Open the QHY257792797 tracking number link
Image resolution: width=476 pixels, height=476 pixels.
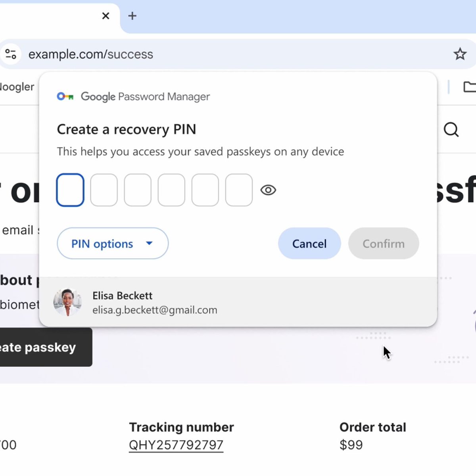pyautogui.click(x=176, y=445)
